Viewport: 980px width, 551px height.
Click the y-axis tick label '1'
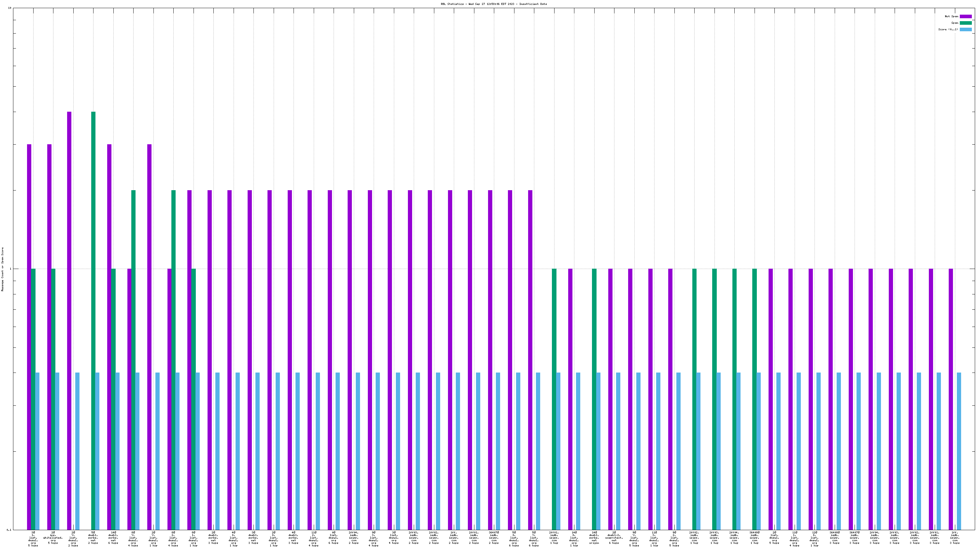click(10, 269)
